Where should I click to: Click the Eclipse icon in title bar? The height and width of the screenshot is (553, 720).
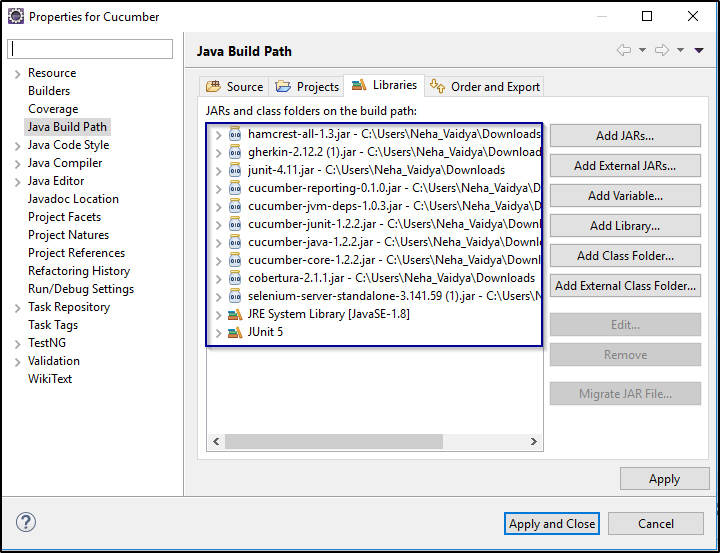[x=16, y=17]
